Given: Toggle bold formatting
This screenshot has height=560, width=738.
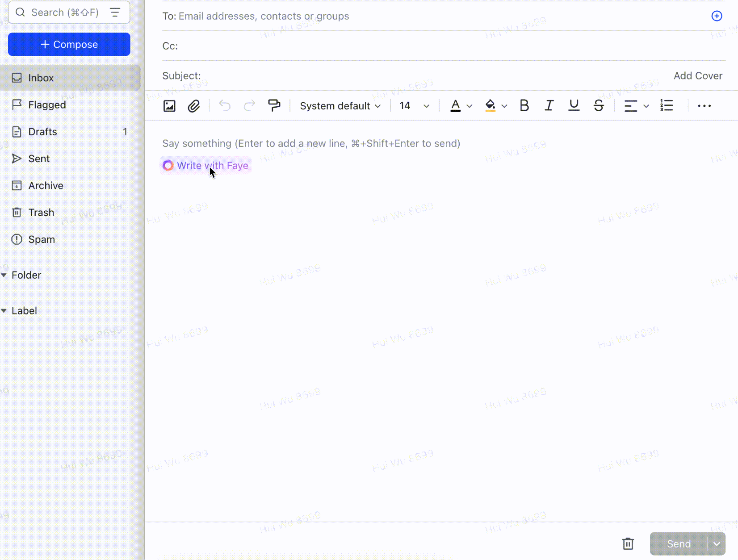Looking at the screenshot, I should tap(524, 106).
